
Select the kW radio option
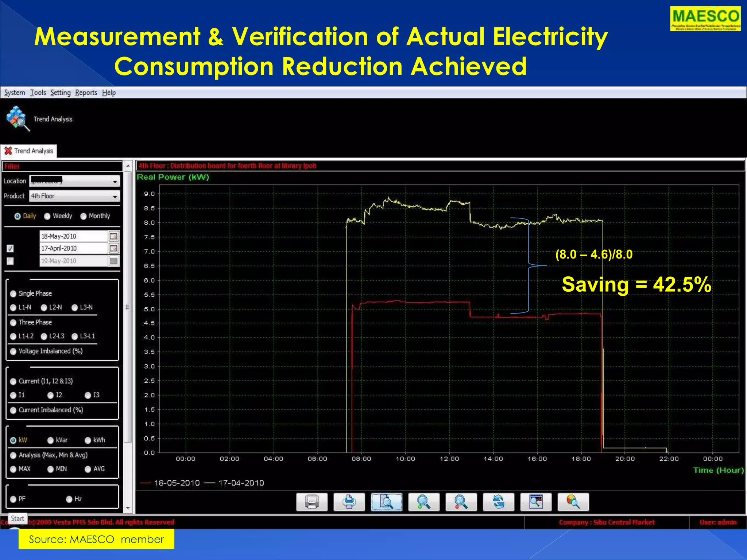[13, 440]
